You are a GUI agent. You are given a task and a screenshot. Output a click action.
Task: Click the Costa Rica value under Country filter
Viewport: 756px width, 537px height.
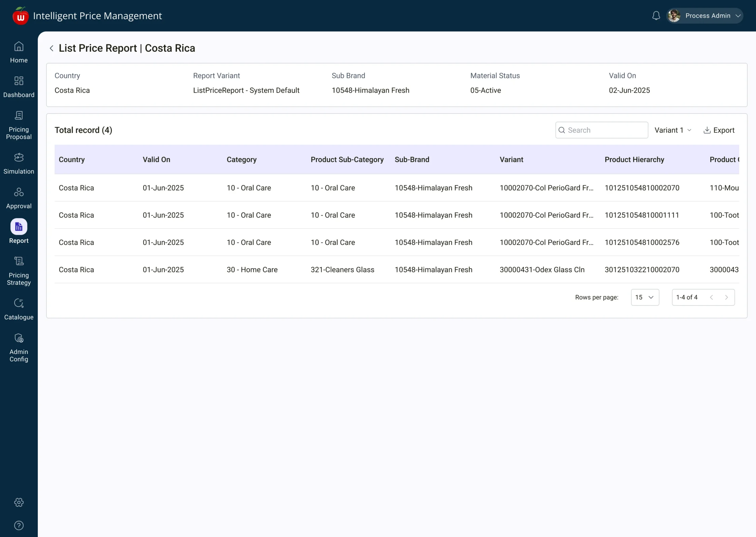click(x=72, y=91)
